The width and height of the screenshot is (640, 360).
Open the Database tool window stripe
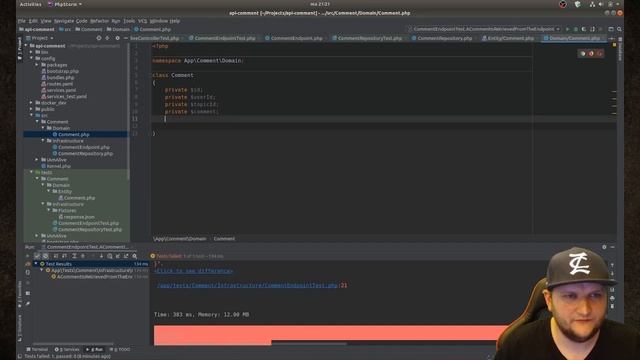pos(620,49)
